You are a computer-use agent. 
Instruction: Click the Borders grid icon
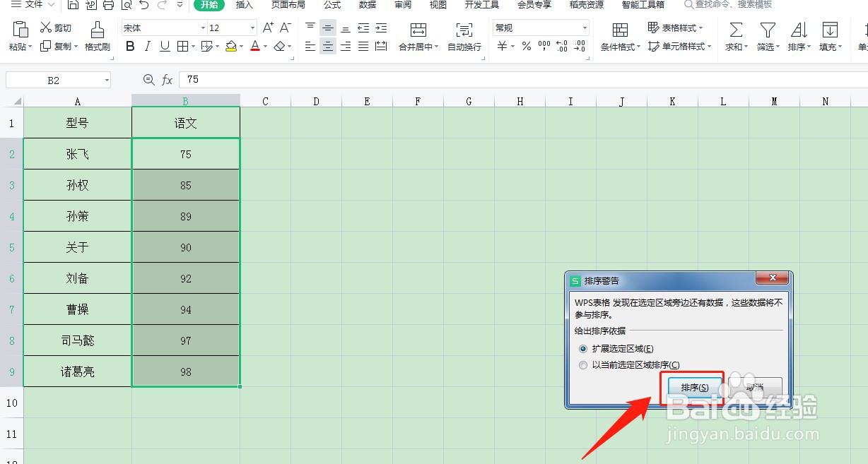(x=182, y=47)
